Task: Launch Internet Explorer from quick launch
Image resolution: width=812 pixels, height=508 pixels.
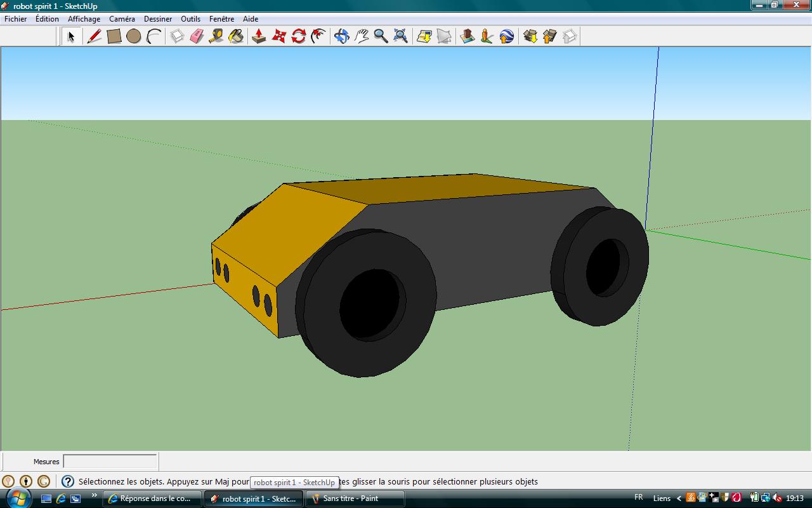Action: click(61, 498)
